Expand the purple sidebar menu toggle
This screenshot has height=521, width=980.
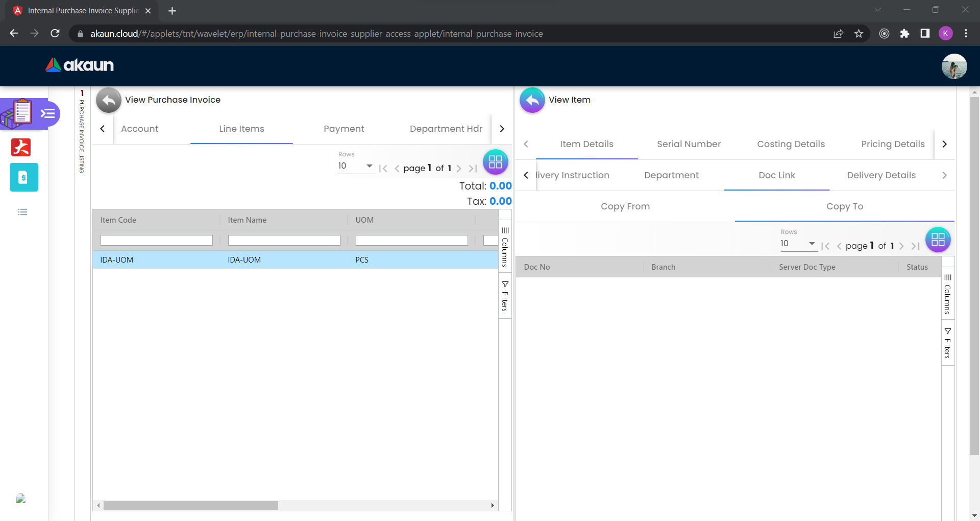(x=48, y=113)
